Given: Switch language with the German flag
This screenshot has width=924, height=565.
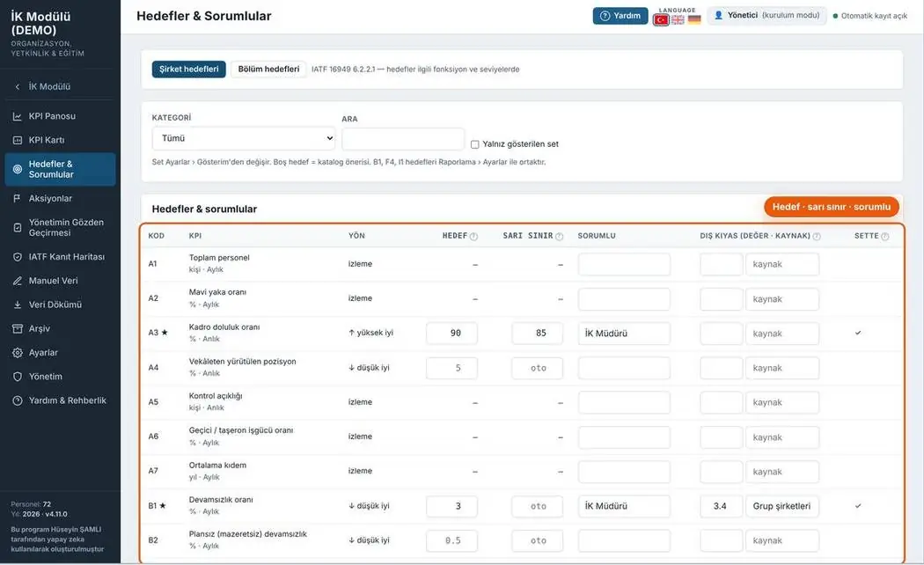Looking at the screenshot, I should pos(695,20).
